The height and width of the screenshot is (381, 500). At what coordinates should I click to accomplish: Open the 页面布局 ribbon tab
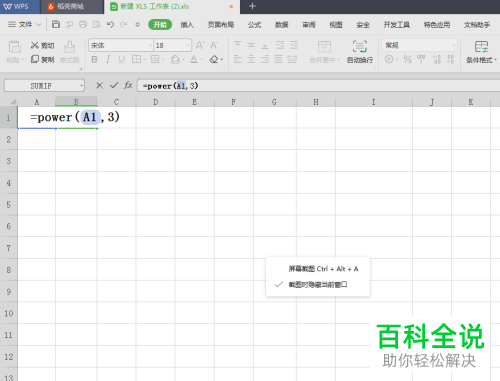click(221, 25)
